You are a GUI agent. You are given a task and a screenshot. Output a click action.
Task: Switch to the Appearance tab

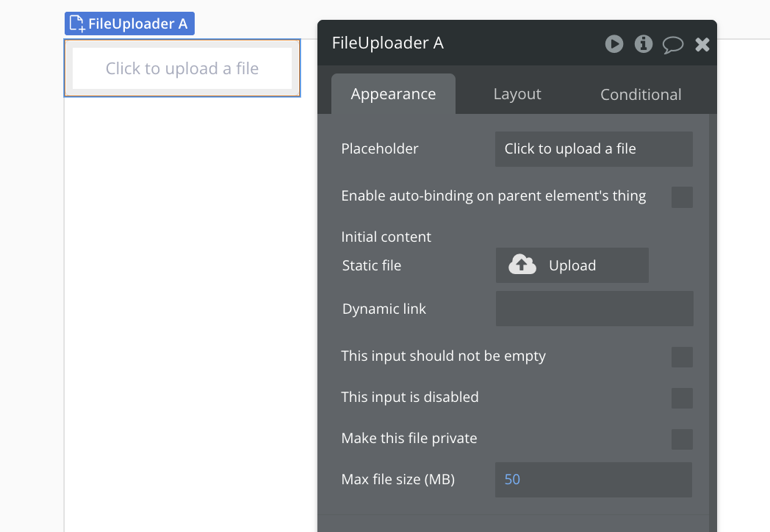pos(393,94)
